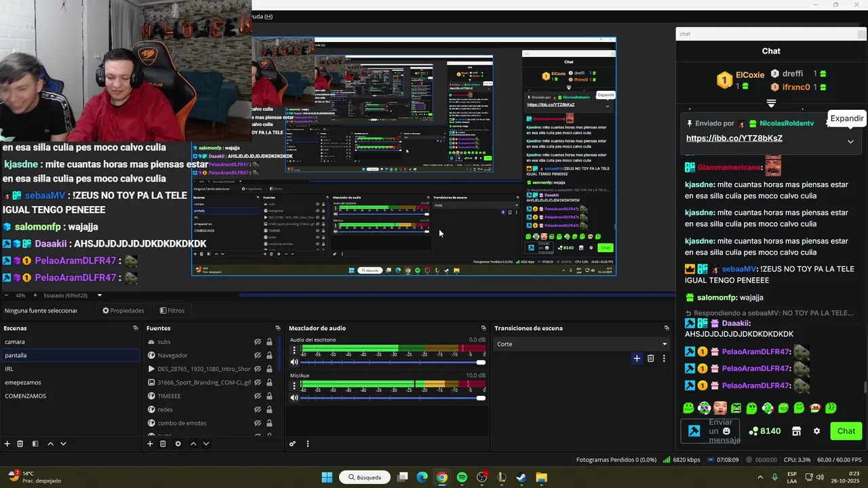The image size is (868, 488).
Task: Open Spotify from the taskbar
Action: pos(462,477)
